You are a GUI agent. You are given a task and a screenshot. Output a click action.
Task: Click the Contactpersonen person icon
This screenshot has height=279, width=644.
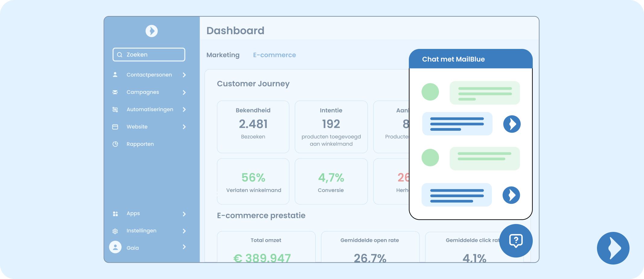[x=115, y=75]
